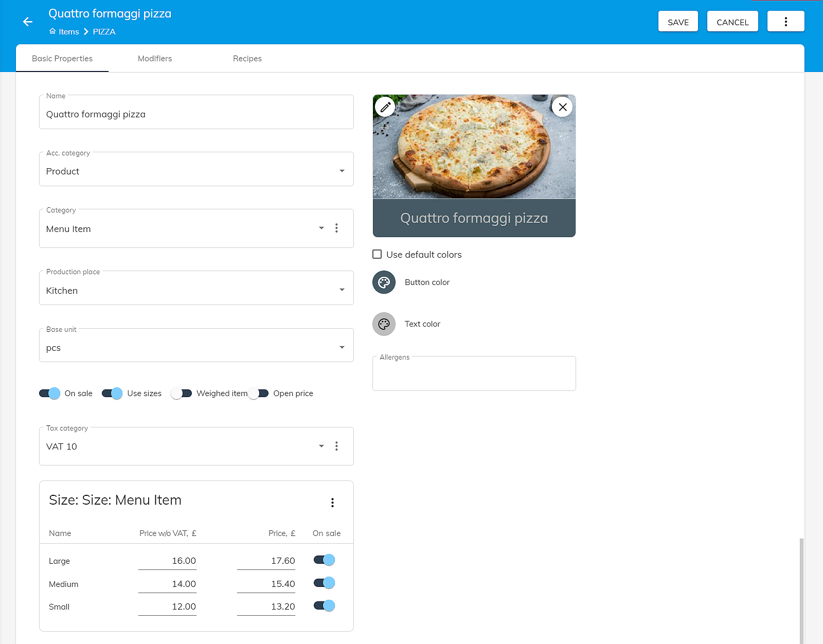Open the Recipes tab
Image resolution: width=823 pixels, height=644 pixels.
pos(247,59)
